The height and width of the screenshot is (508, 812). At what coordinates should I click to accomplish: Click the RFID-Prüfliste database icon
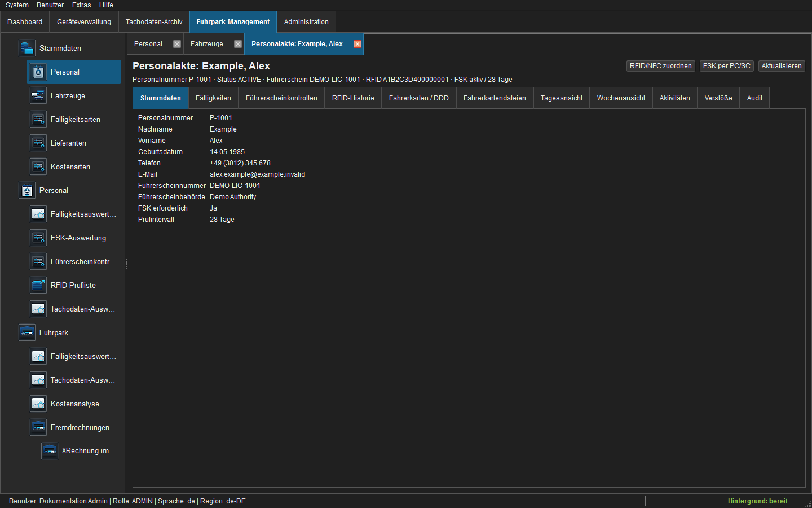pos(38,285)
